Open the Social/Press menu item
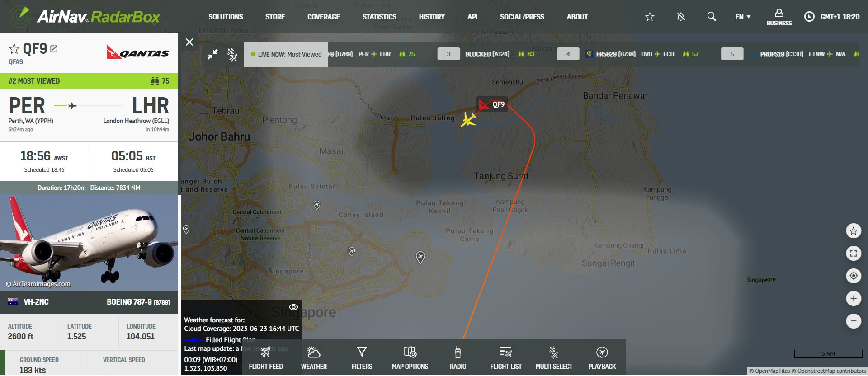This screenshot has width=868, height=376. click(522, 17)
